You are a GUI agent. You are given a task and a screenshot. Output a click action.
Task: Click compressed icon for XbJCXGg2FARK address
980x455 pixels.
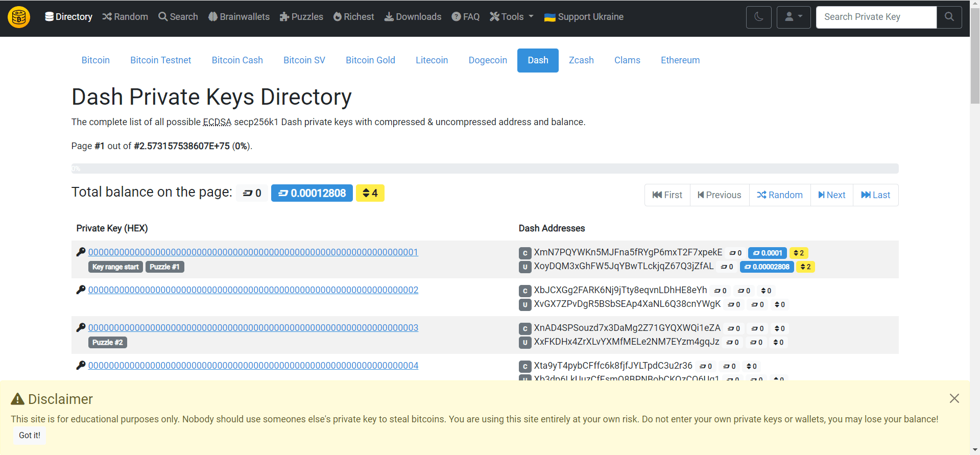(525, 291)
